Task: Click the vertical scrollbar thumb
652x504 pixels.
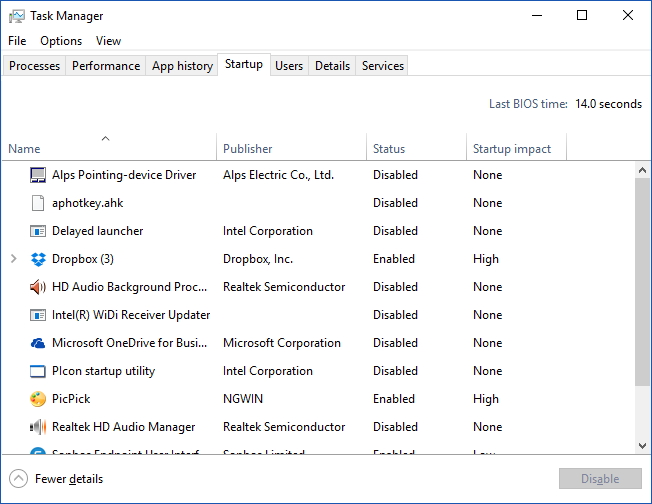Action: (642, 282)
